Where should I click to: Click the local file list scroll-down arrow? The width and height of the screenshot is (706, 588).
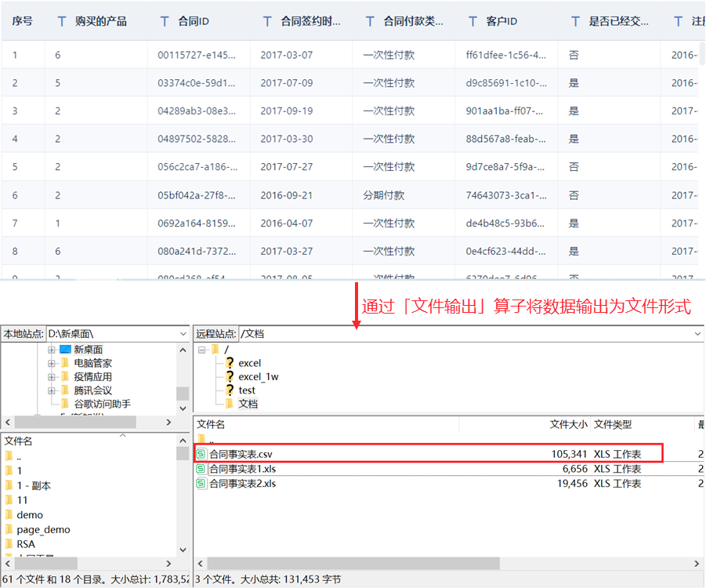183,550
